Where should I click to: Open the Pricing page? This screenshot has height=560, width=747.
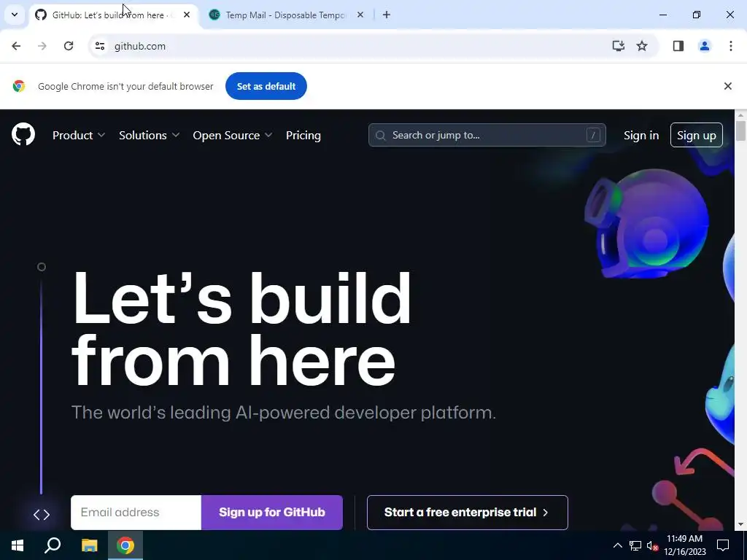(303, 135)
